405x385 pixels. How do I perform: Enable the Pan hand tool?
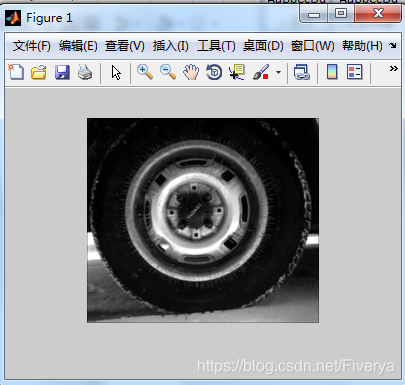(x=191, y=72)
